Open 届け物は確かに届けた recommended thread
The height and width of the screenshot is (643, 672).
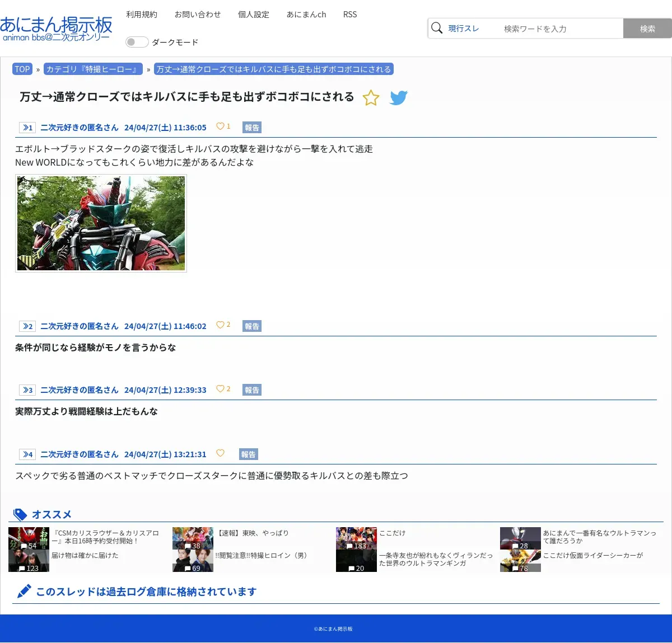coord(85,556)
